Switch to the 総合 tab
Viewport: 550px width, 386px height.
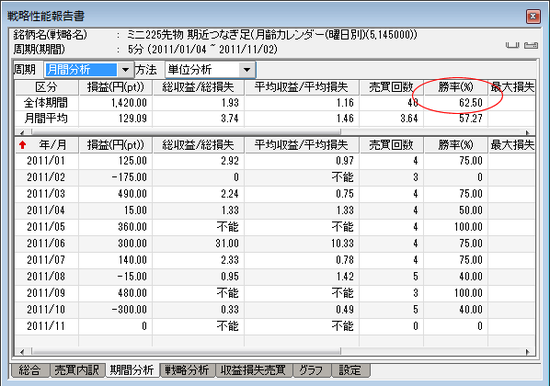click(29, 370)
